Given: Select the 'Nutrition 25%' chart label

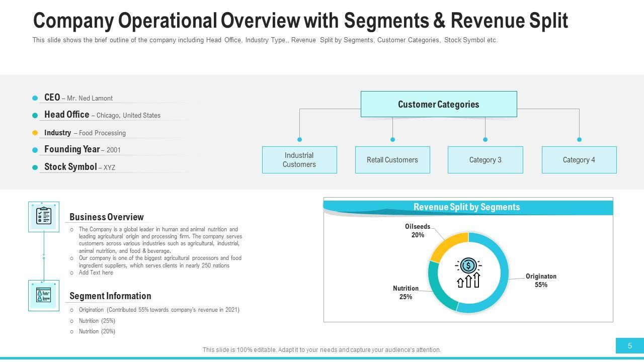Looking at the screenshot, I should pyautogui.click(x=406, y=293).
